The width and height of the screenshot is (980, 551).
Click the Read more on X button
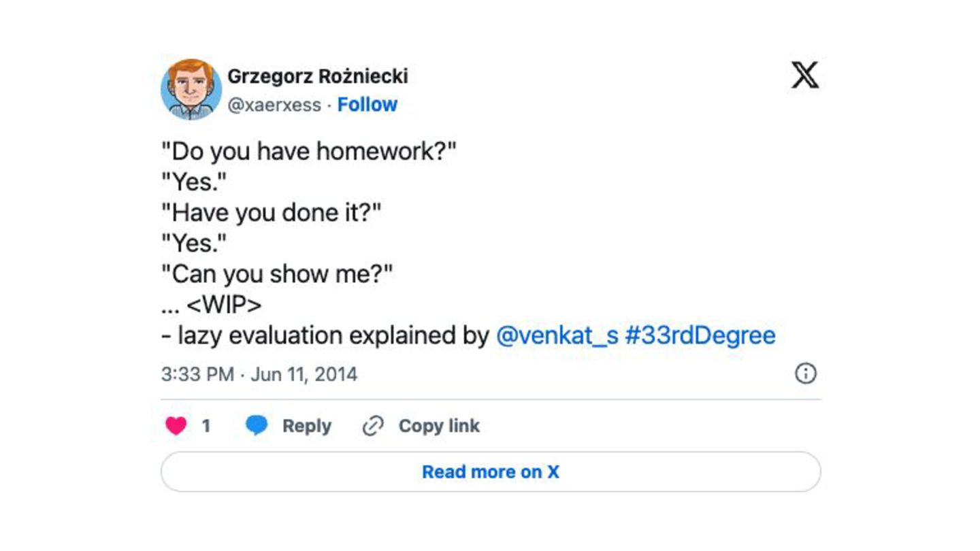click(491, 472)
